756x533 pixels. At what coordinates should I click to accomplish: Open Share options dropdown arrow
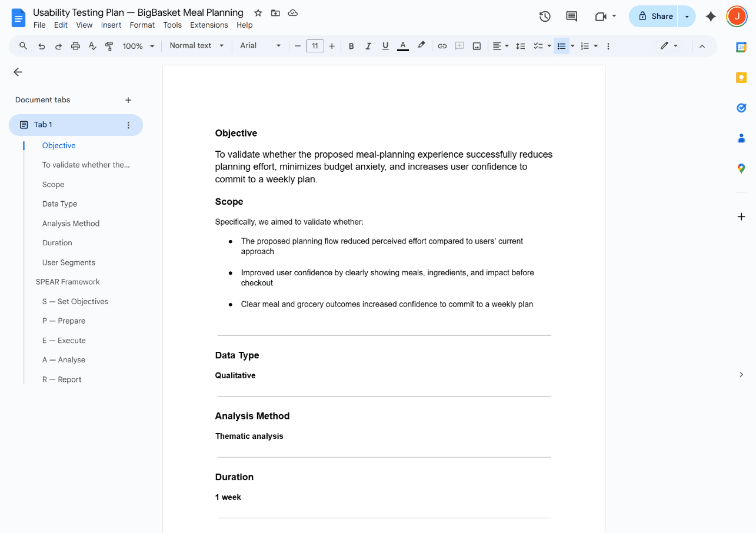[687, 16]
